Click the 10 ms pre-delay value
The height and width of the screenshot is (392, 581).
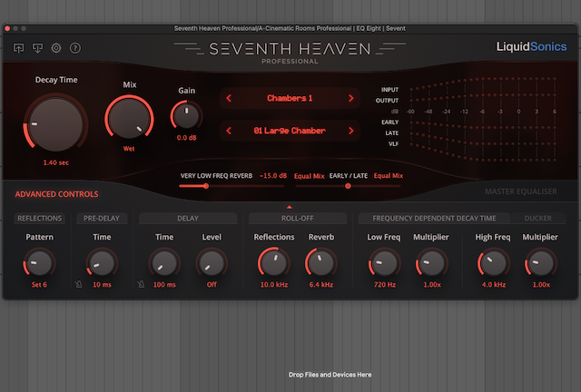(x=102, y=285)
